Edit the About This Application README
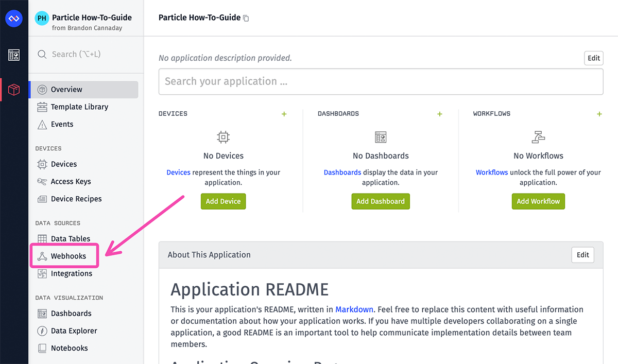This screenshot has width=618, height=364. click(582, 255)
